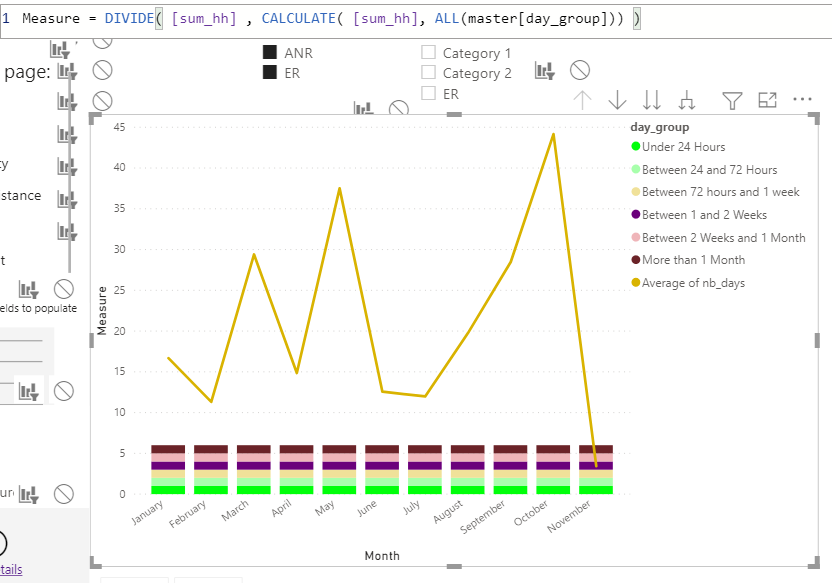The width and height of the screenshot is (832, 583).
Task: Select the ER black legend square
Action: pos(270,72)
